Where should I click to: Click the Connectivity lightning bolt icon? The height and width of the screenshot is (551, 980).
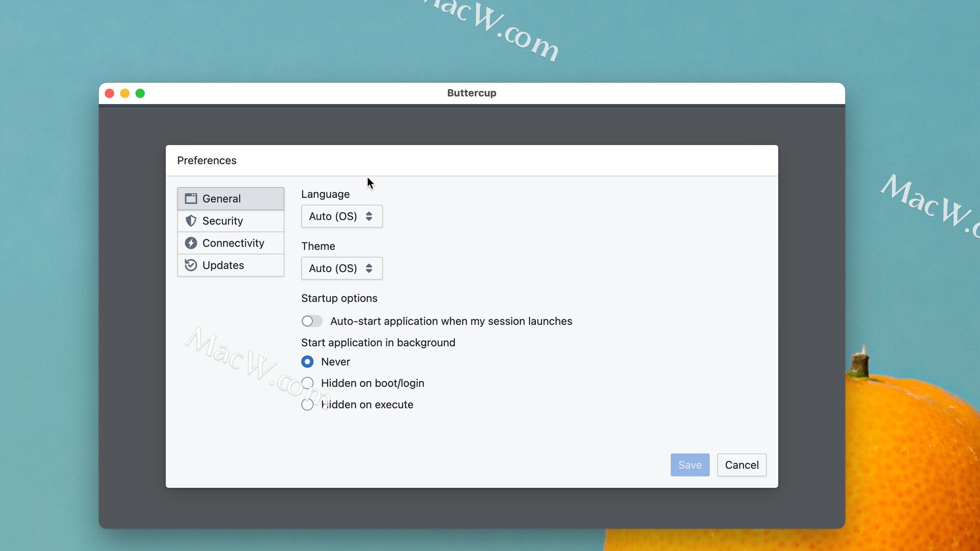191,243
